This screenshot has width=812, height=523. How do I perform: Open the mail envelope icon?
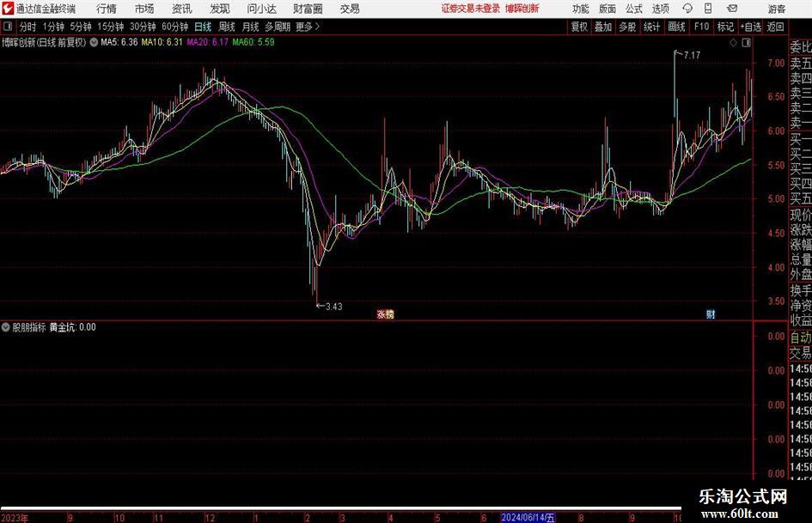click(732, 9)
